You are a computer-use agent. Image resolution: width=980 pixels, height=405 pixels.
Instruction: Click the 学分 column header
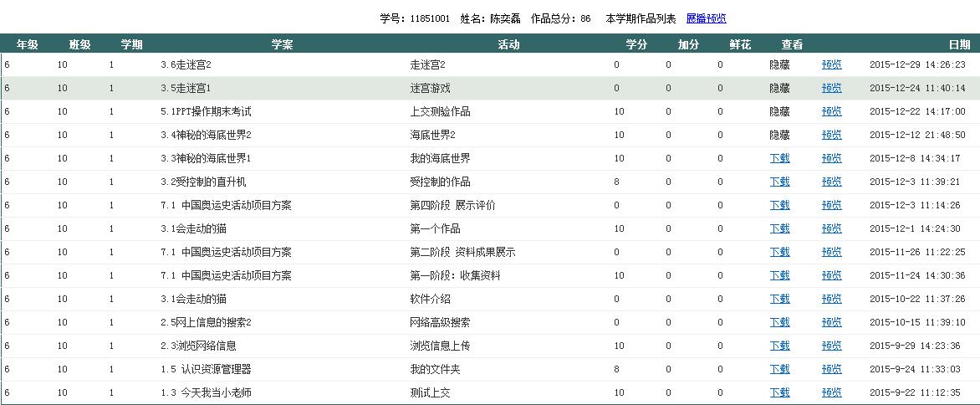pos(636,45)
